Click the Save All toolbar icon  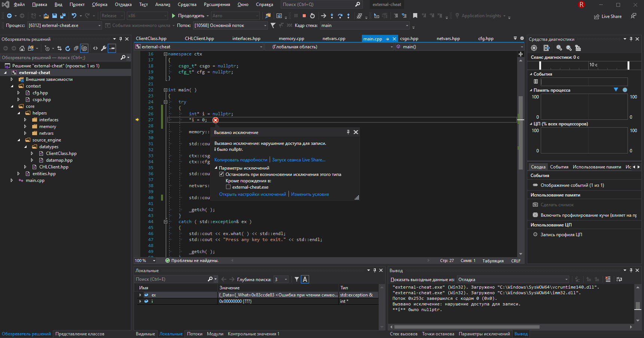pyautogui.click(x=63, y=16)
